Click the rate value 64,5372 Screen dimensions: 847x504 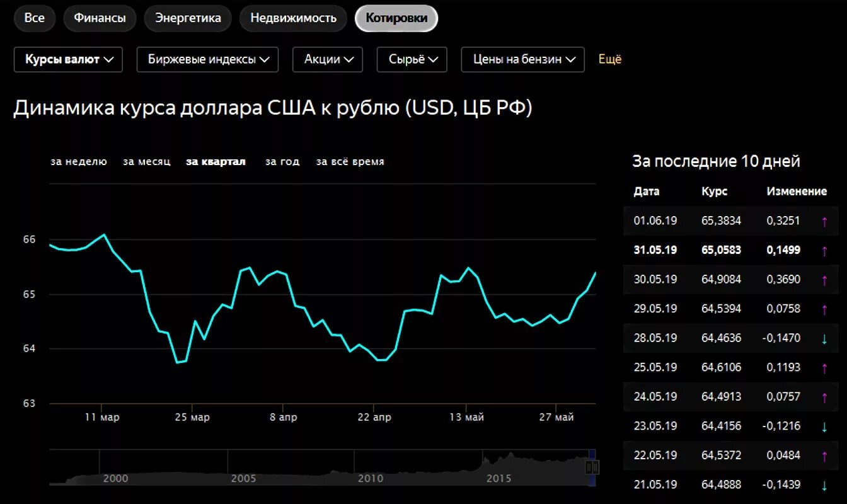[x=721, y=455]
